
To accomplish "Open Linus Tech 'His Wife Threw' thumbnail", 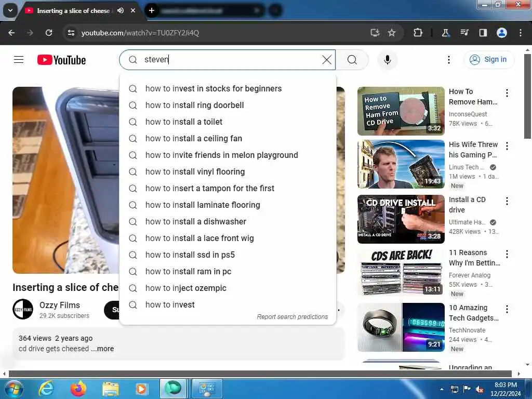I will (x=401, y=164).
